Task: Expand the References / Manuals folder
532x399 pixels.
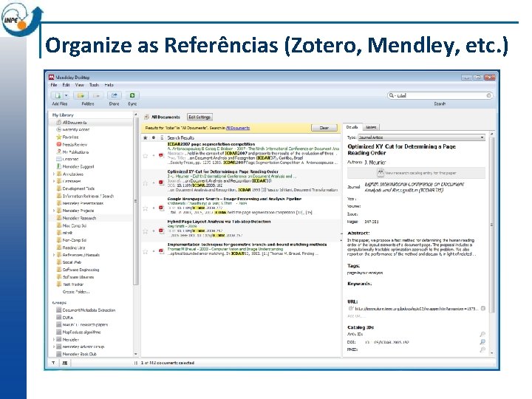Action: tap(54, 255)
